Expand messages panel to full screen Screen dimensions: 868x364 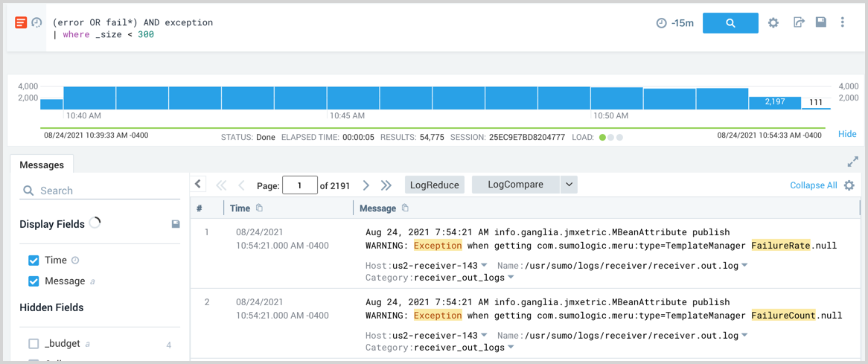click(x=852, y=162)
